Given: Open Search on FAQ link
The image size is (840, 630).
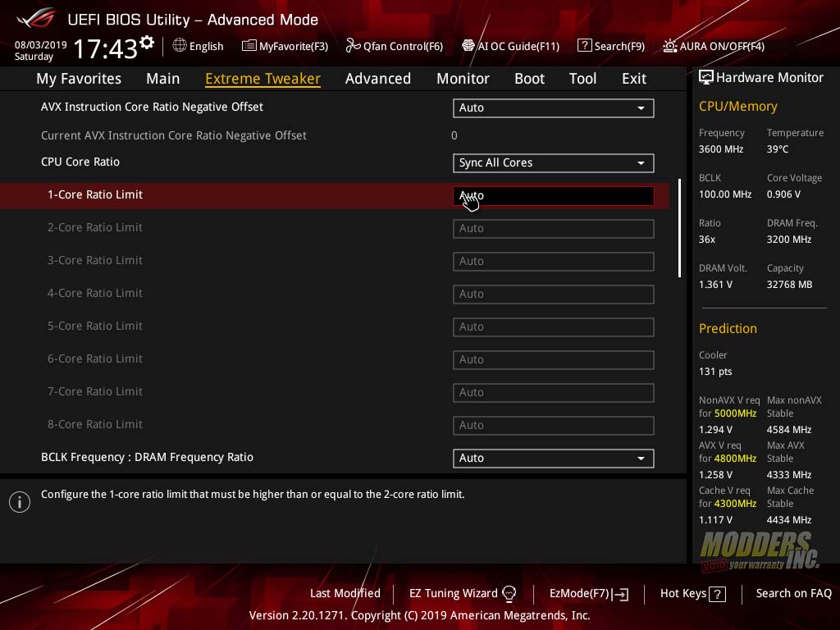Looking at the screenshot, I should coord(793,594).
